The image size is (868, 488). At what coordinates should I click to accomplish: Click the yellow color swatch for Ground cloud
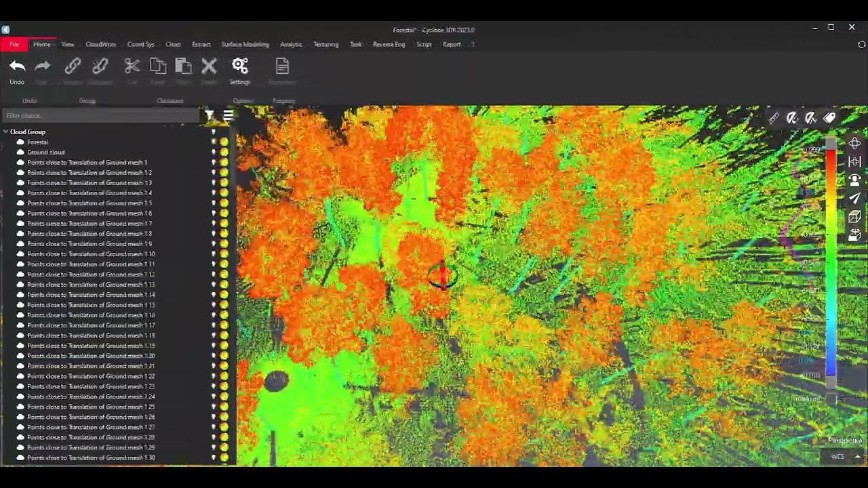(224, 152)
